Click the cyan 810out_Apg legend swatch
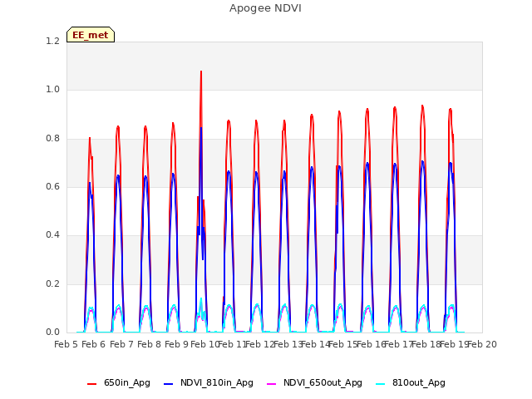This screenshot has width=532, height=399. (x=381, y=384)
